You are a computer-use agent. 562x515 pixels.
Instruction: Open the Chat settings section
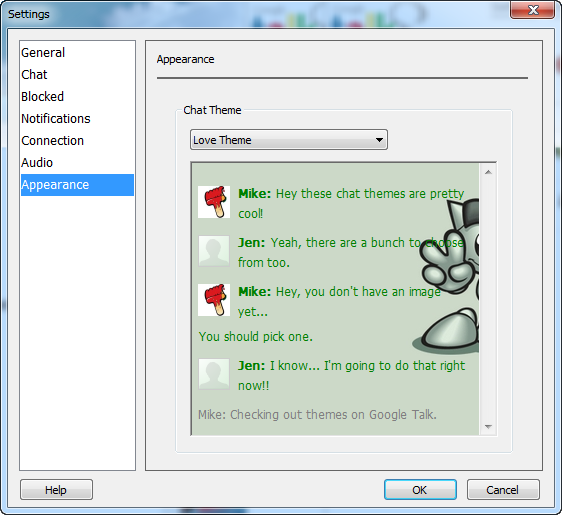click(x=77, y=75)
